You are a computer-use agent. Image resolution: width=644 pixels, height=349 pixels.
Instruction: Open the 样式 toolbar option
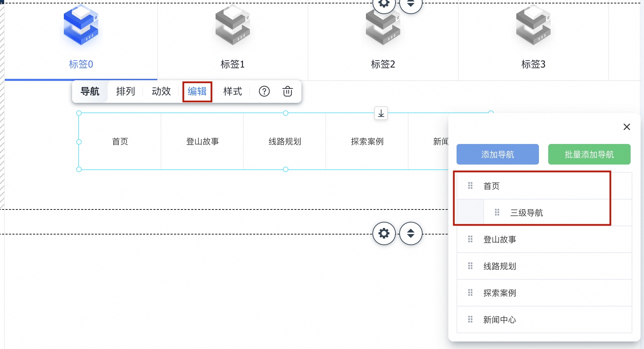[233, 92]
